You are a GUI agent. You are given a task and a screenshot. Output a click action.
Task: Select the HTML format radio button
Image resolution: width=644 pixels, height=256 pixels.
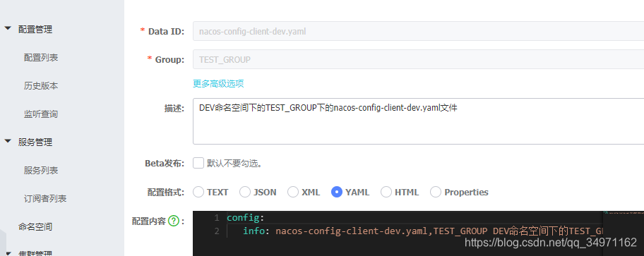386,192
